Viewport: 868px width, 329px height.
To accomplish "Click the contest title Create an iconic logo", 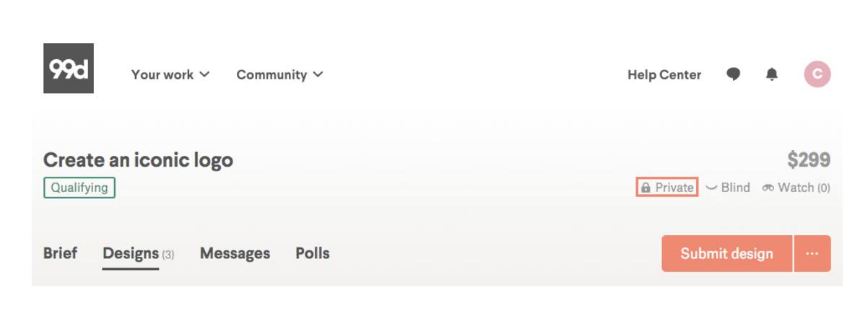I will pos(138,159).
